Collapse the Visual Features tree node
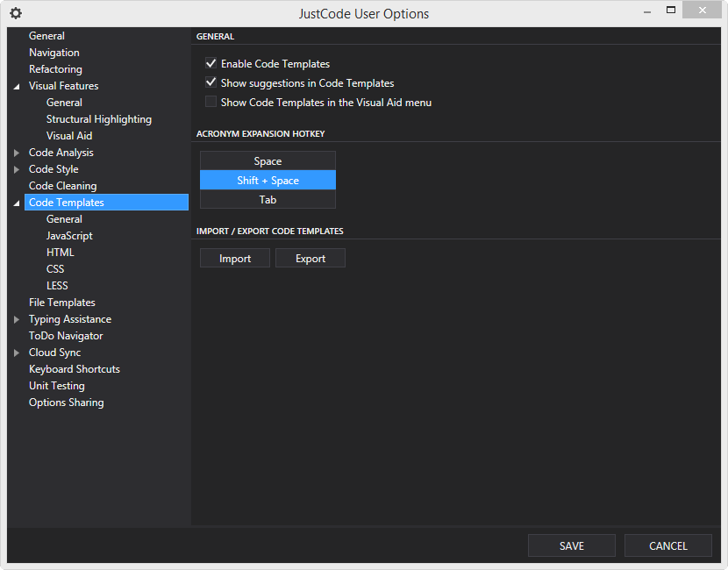 [17, 86]
